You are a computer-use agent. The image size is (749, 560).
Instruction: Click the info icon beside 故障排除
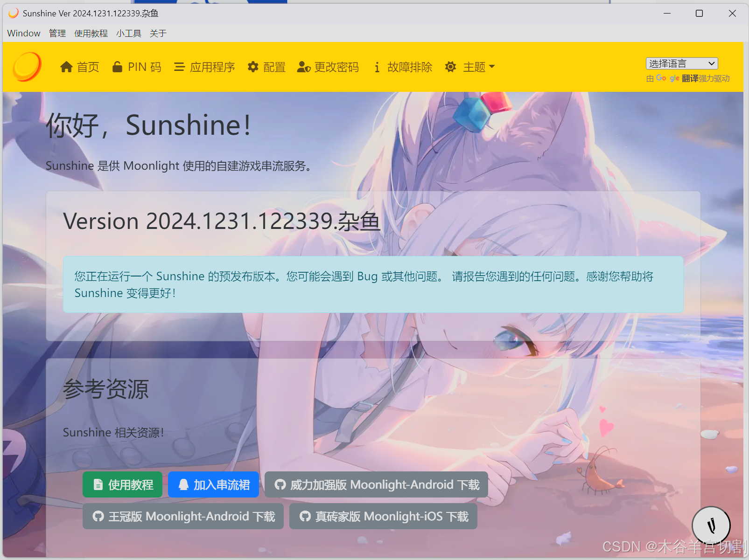377,68
